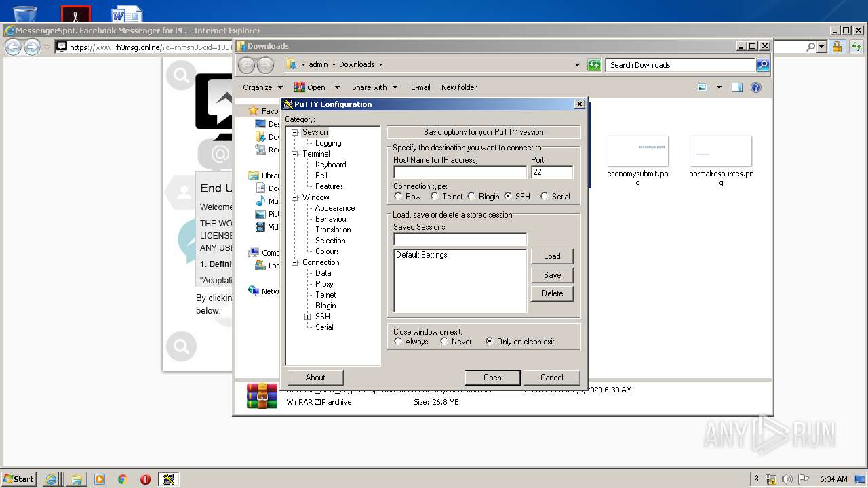The height and width of the screenshot is (488, 868).
Task: Expand the SSH tree node
Action: click(x=308, y=317)
